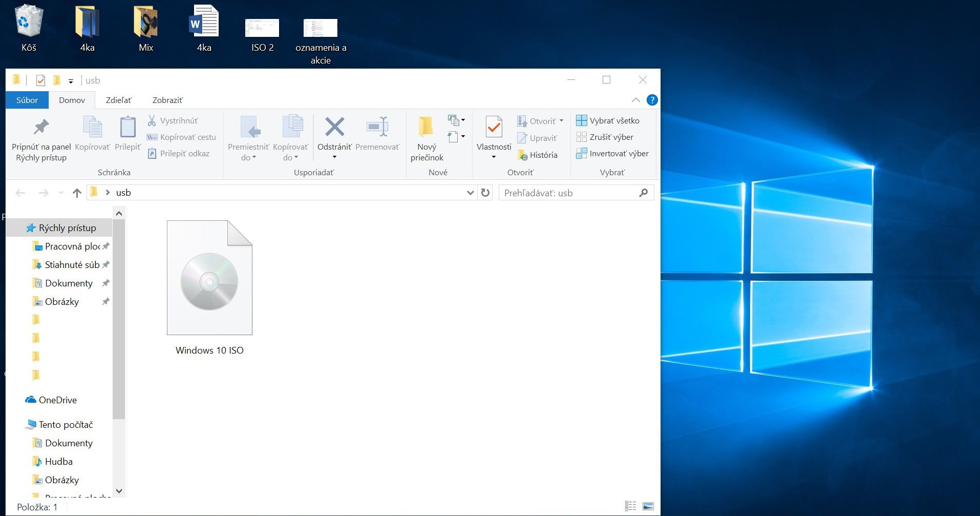Click the Prilepiť clipboard icon
The width and height of the screenshot is (980, 516).
point(127,127)
